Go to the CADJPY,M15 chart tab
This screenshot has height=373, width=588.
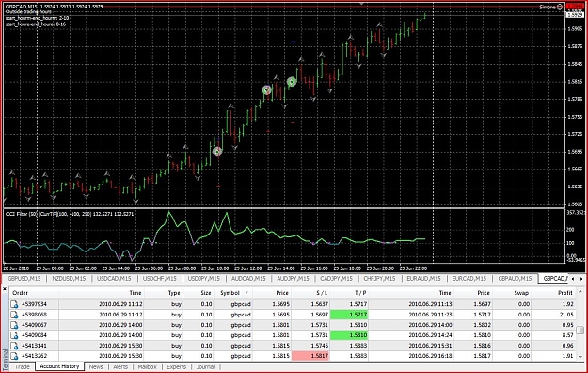(337, 279)
